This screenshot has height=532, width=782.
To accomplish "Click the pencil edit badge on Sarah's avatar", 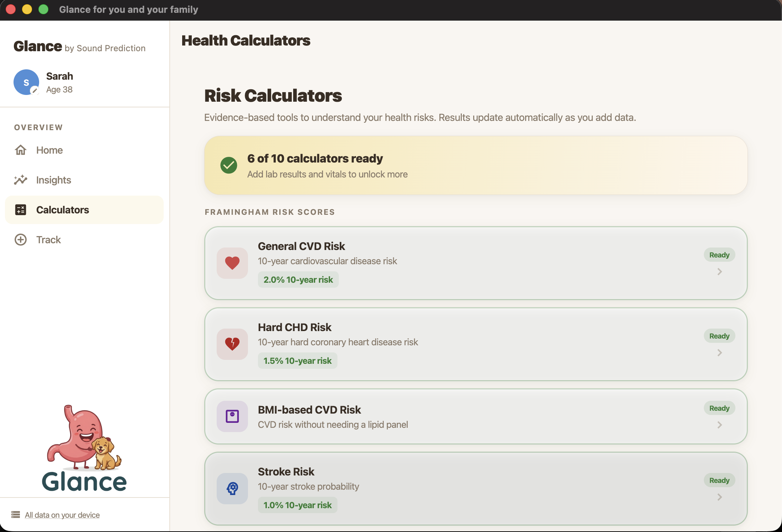I will (x=35, y=91).
